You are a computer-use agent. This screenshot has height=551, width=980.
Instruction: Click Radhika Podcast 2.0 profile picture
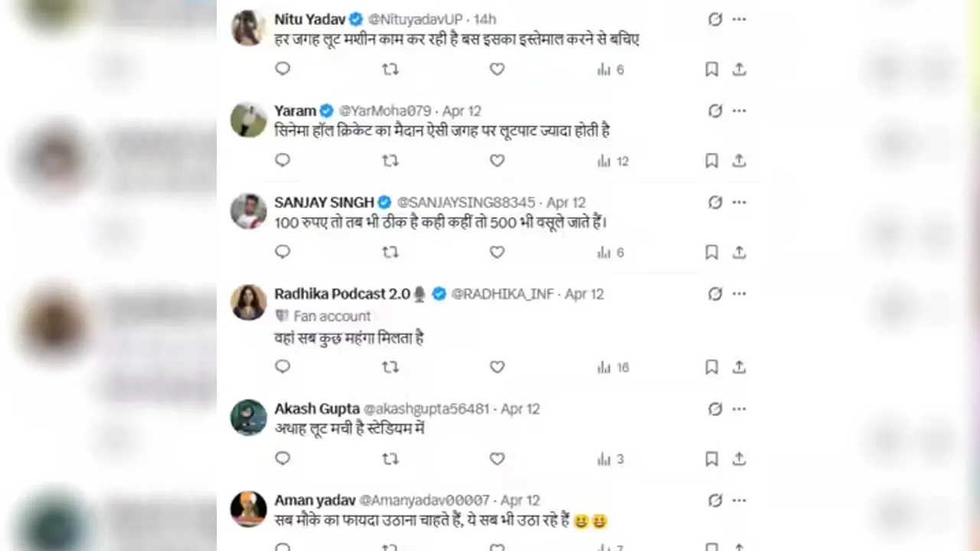point(249,303)
